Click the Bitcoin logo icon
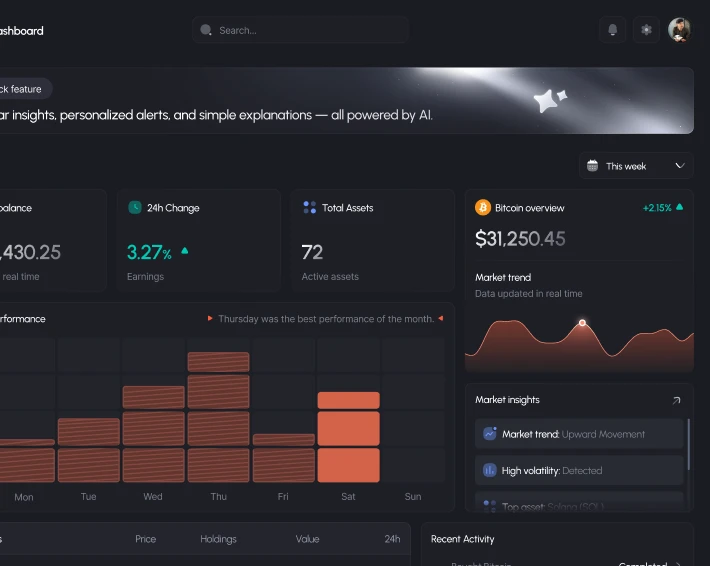 click(x=483, y=207)
